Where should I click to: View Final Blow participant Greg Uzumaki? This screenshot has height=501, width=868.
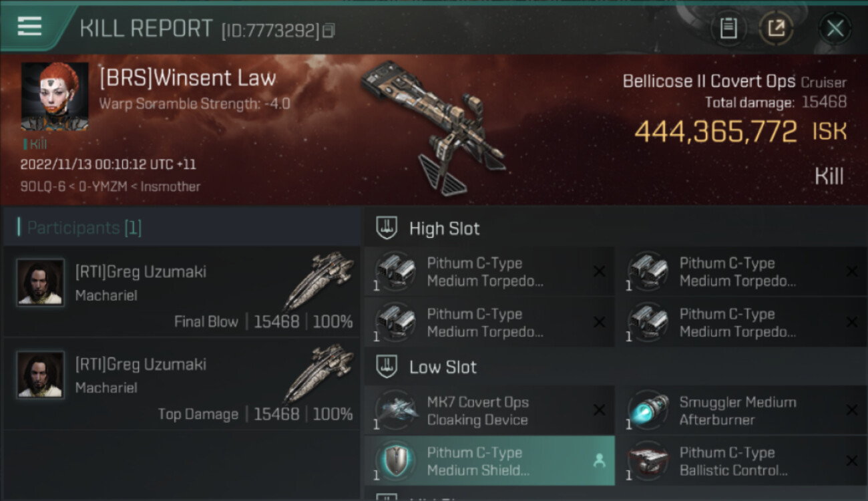click(x=182, y=291)
